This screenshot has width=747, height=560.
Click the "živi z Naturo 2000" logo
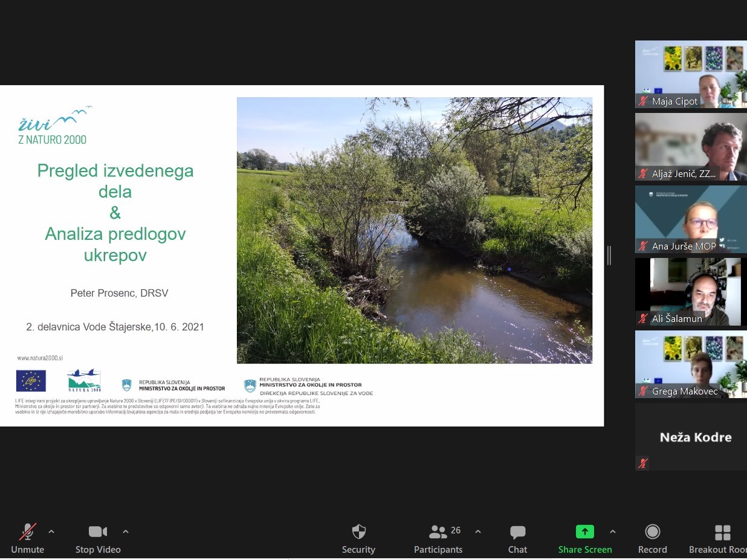click(55, 126)
